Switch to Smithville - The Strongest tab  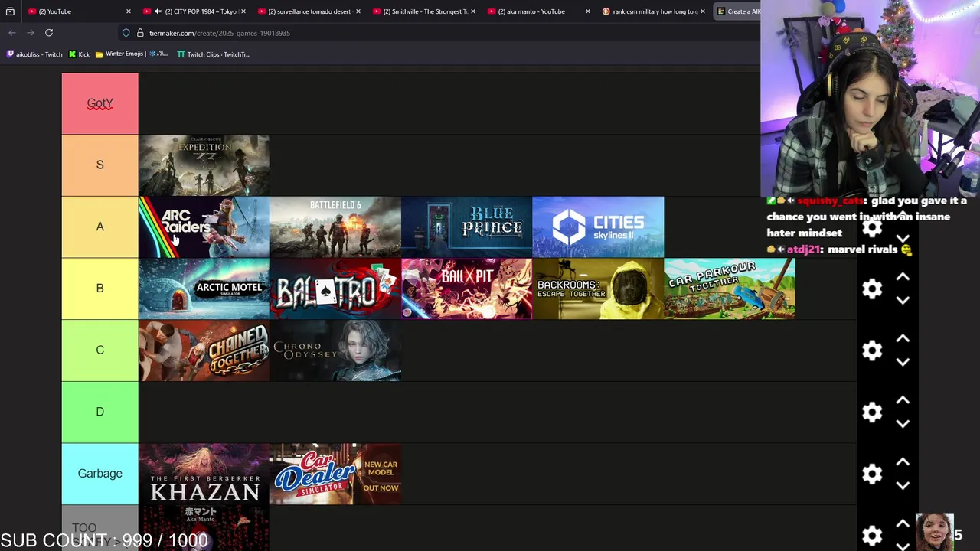point(423,11)
